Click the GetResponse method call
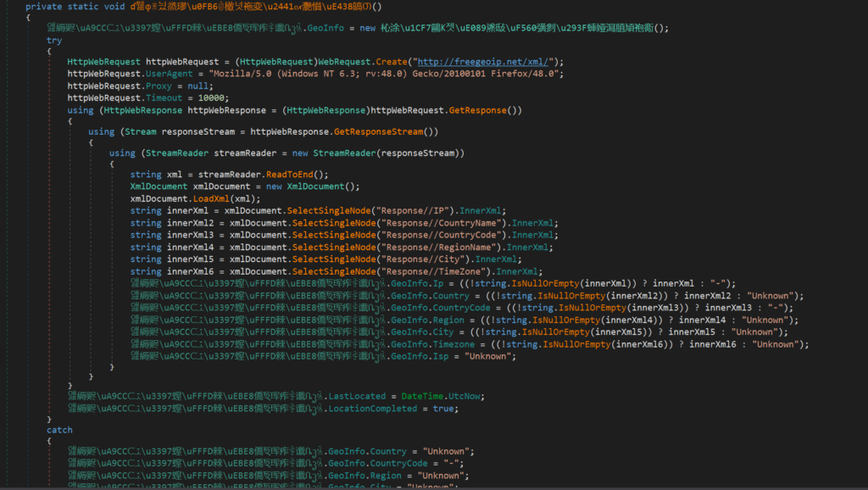Viewport: 868px width, 490px height. [477, 110]
